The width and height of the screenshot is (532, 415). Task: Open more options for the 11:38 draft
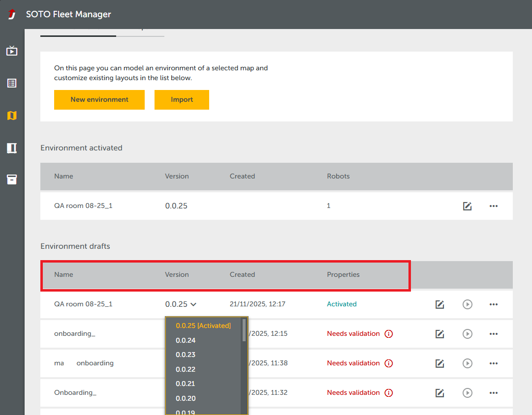pos(494,363)
